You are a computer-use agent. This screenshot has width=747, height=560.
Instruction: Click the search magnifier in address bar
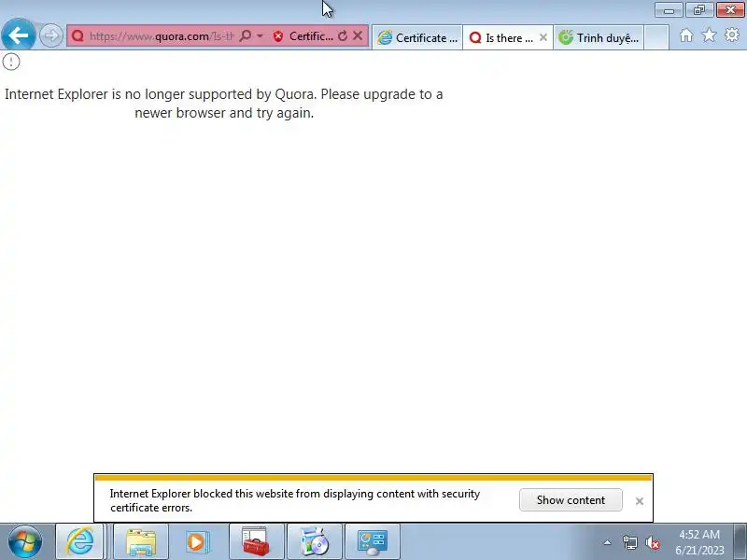coord(245,36)
